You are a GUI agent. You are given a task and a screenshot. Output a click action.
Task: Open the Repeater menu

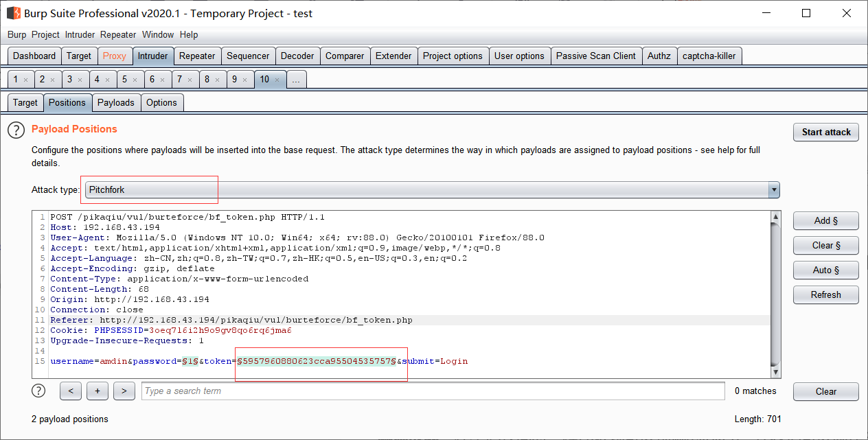118,34
